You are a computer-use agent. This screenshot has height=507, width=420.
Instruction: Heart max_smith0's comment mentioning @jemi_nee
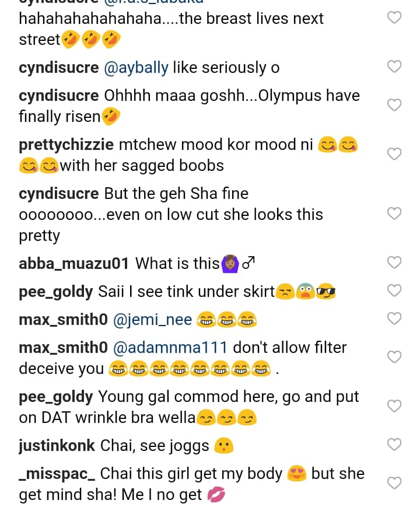395,318
